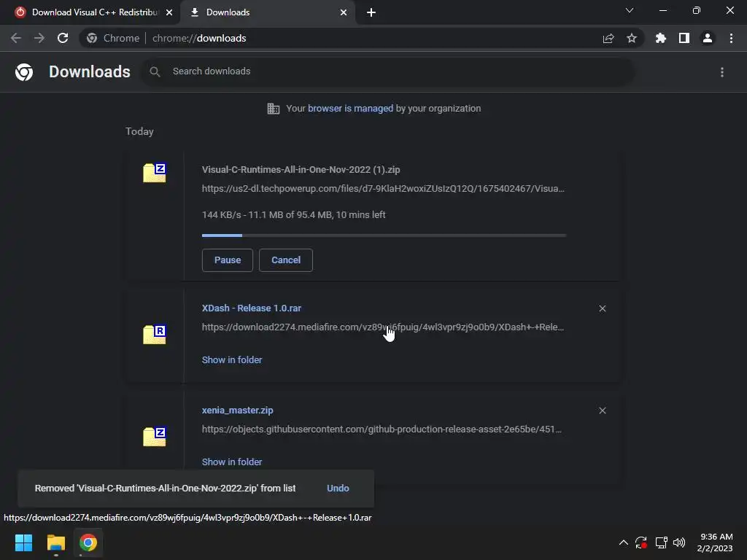Open the Windows Start menu
747x560 pixels.
[23, 542]
